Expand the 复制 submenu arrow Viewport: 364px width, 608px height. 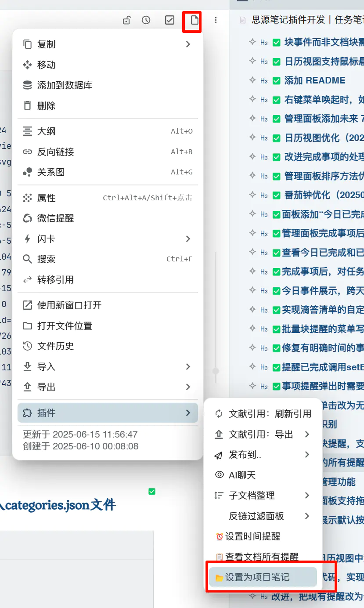click(188, 44)
